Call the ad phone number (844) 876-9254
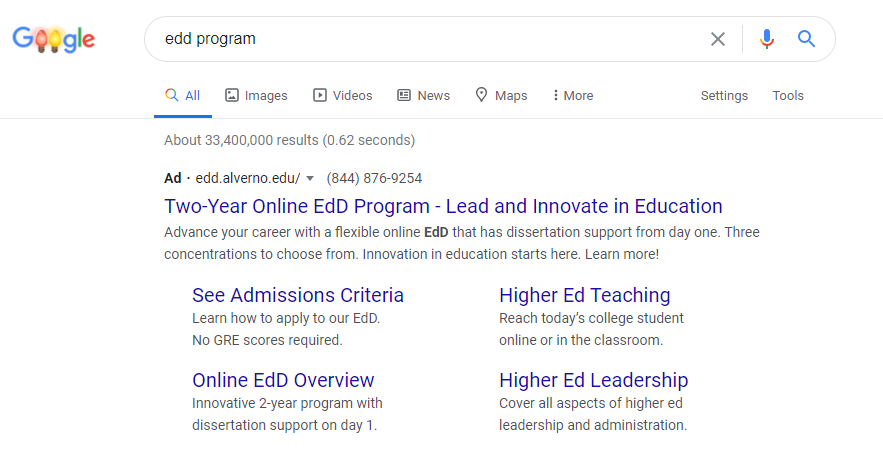This screenshot has height=456, width=883. [x=374, y=179]
